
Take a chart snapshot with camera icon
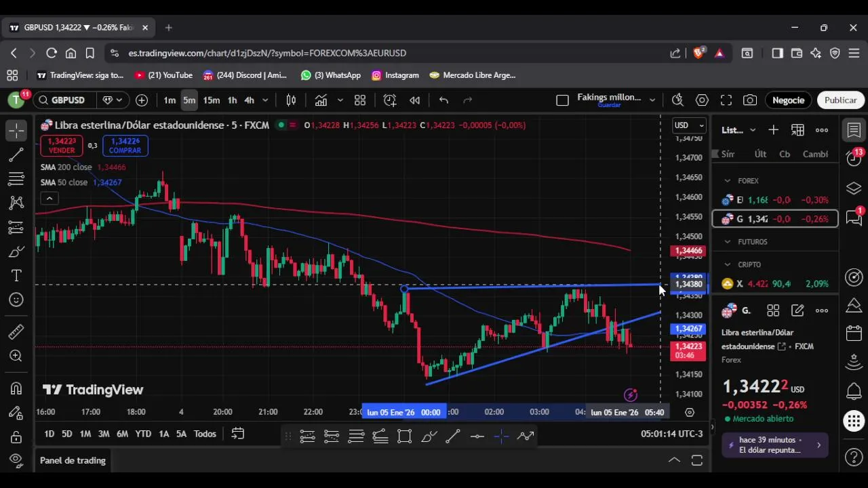click(750, 100)
